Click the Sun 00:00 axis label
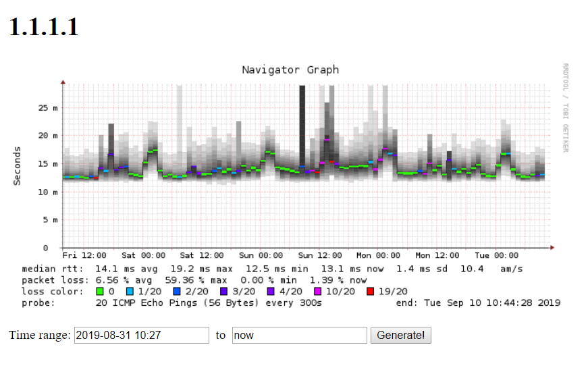The height and width of the screenshot is (368, 588). click(x=261, y=255)
